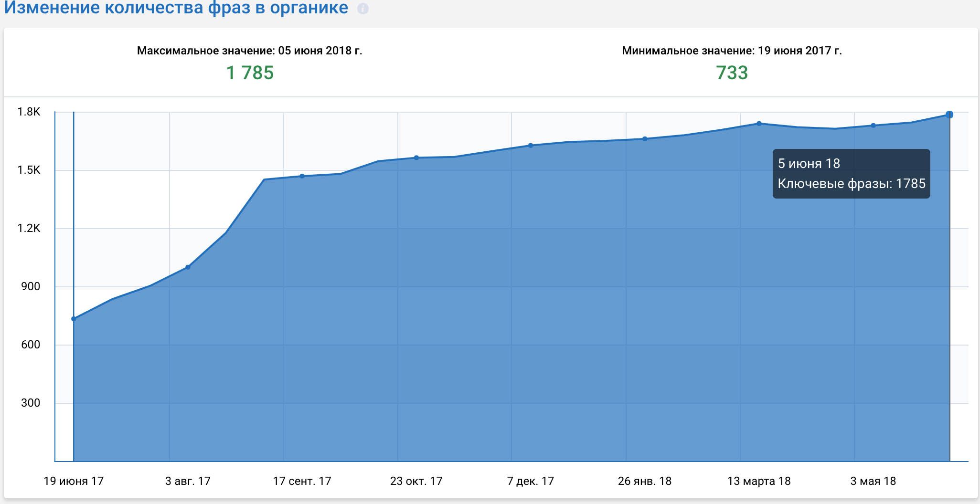Click the data point above 7 дек. 17
This screenshot has width=980, height=504.
(x=531, y=146)
